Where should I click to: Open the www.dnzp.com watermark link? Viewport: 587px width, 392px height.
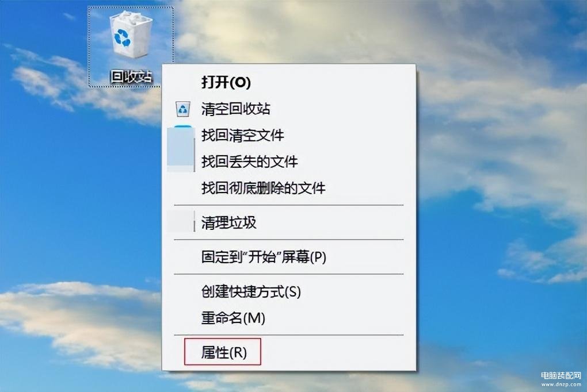click(561, 384)
